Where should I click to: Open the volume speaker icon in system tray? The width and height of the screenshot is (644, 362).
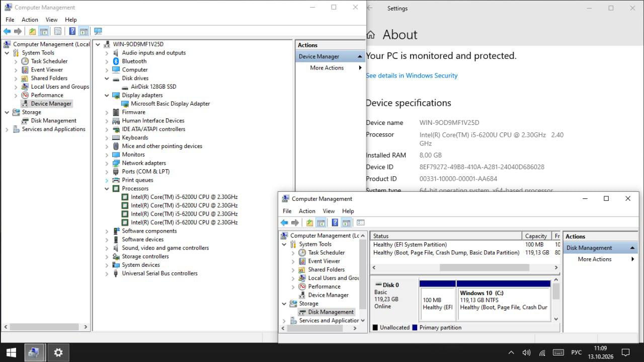[x=527, y=352]
